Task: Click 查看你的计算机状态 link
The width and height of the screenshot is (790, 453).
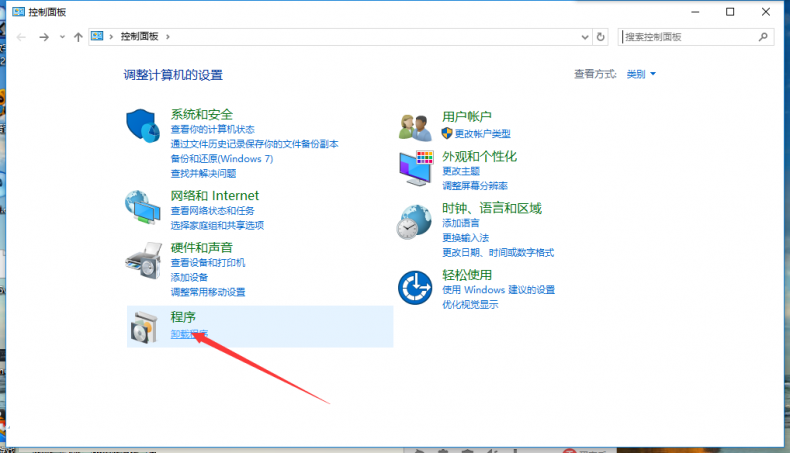Action: (x=213, y=130)
